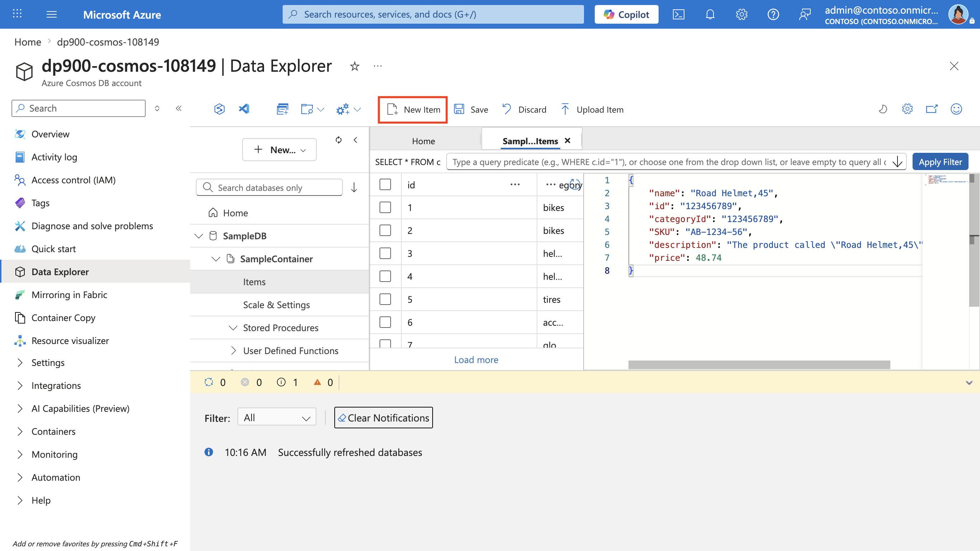This screenshot has height=551, width=980.
Task: Open in Visual Studio Code icon
Action: tap(244, 109)
